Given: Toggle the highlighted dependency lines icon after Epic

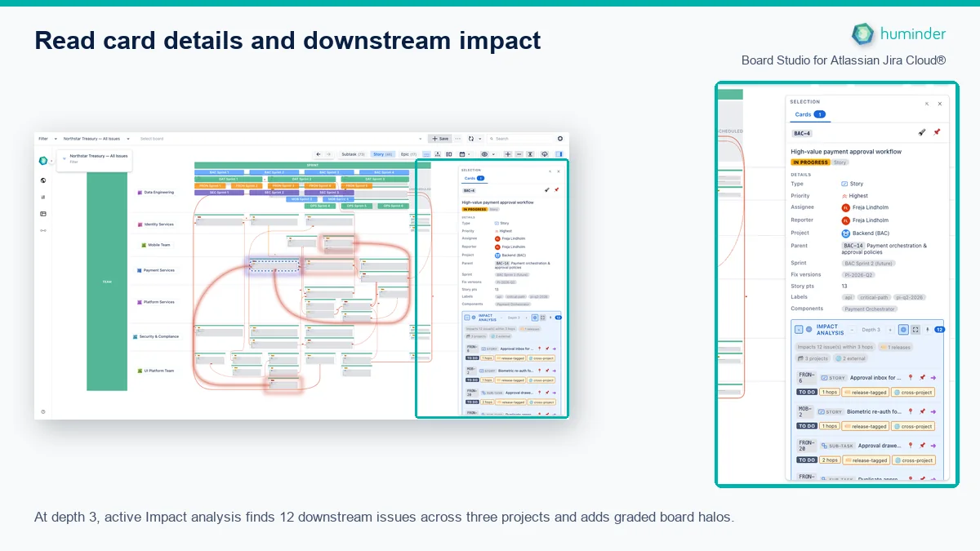Looking at the screenshot, I should pos(426,154).
